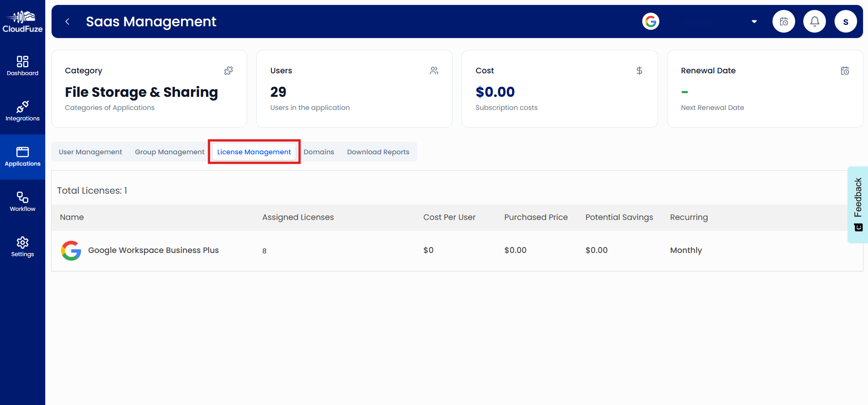Click the calendar clock icon in header
Screen dimensions: 868x405
click(x=783, y=22)
